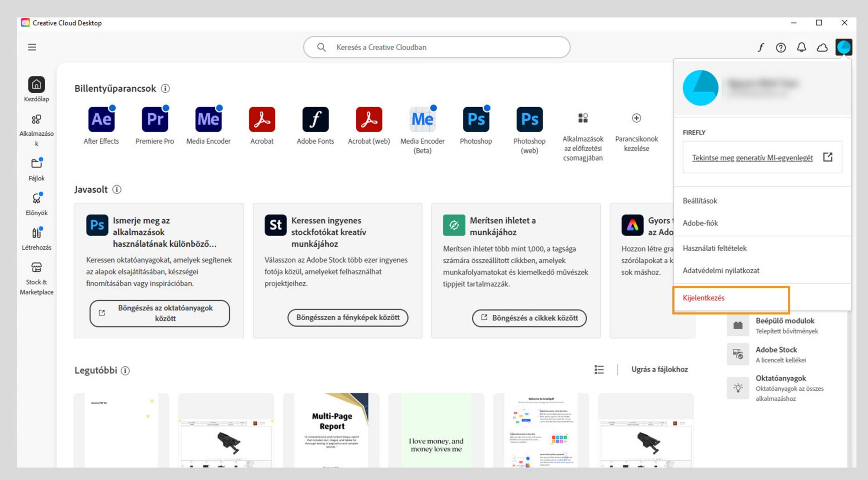Open the Welcome to Smallpdf thumbnail
This screenshot has width=868, height=480.
point(541,430)
